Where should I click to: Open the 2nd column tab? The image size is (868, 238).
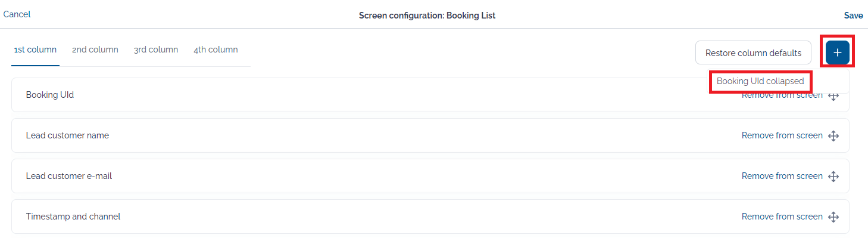pyautogui.click(x=95, y=50)
